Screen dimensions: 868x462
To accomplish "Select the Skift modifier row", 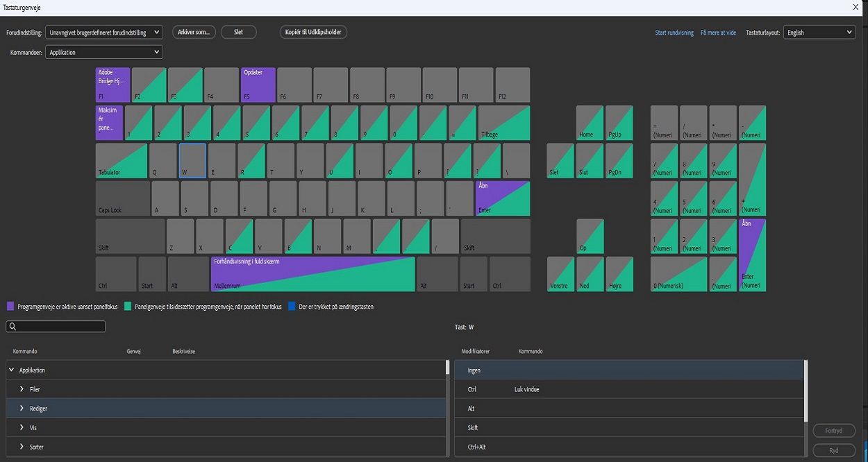I will 629,427.
